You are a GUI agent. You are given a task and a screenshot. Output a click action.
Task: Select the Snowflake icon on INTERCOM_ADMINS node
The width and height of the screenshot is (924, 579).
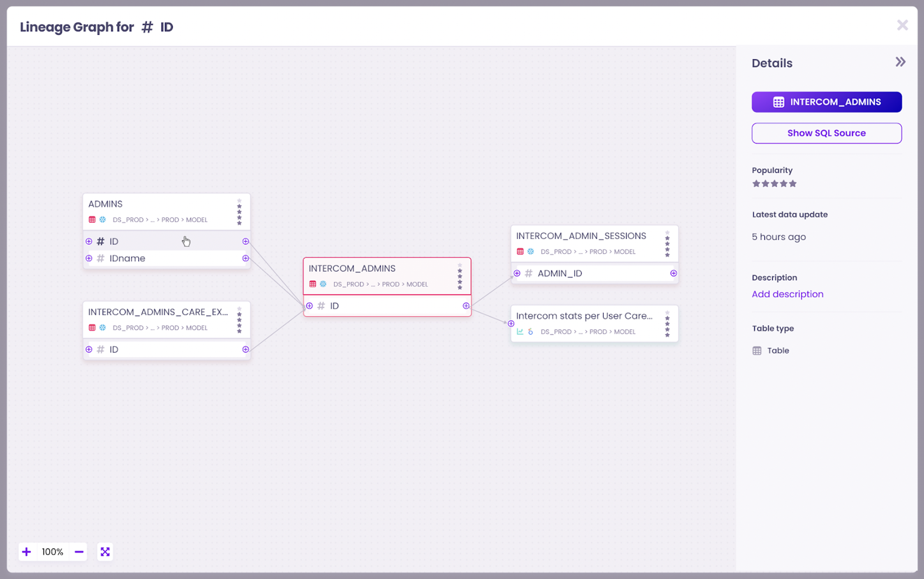pyautogui.click(x=322, y=284)
